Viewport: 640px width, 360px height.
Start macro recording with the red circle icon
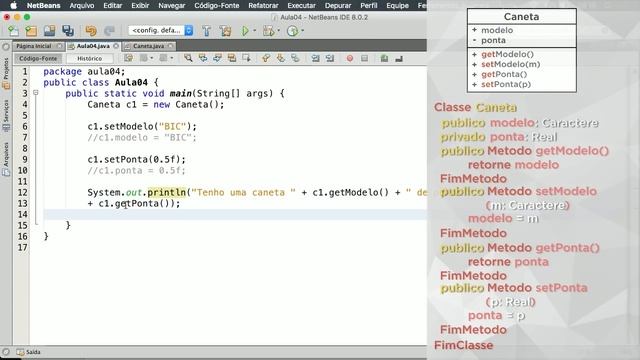[x=350, y=58]
